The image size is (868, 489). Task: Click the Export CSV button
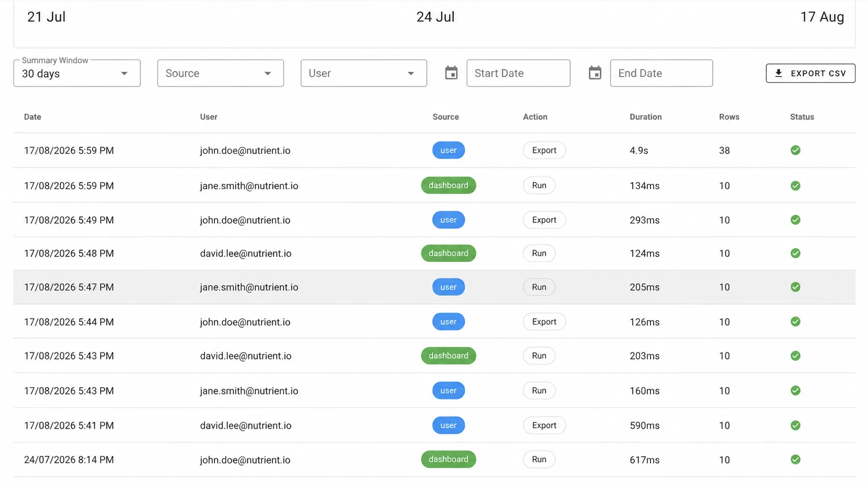point(810,73)
